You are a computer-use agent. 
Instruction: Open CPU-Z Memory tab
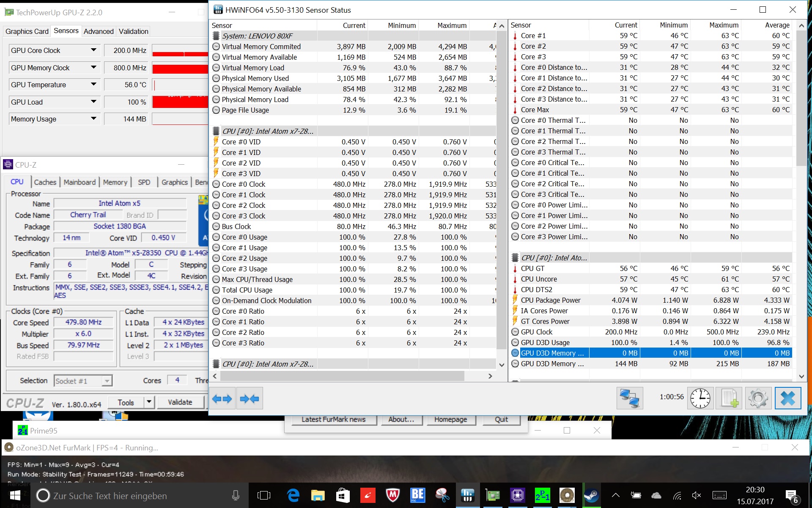click(x=115, y=182)
